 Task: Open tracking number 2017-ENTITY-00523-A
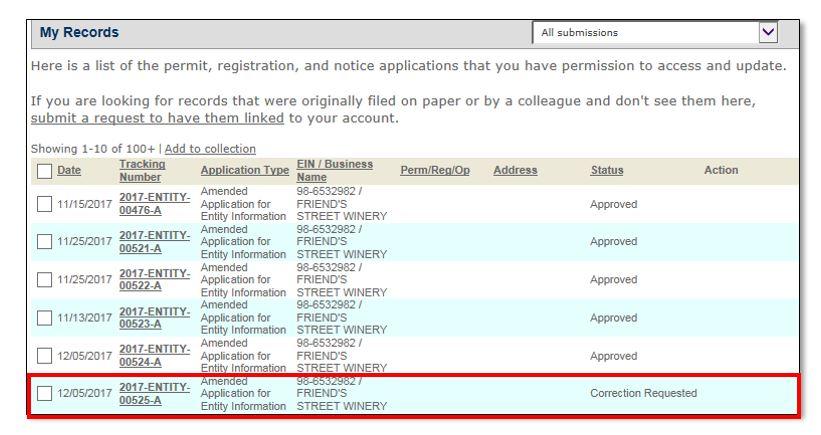(154, 318)
